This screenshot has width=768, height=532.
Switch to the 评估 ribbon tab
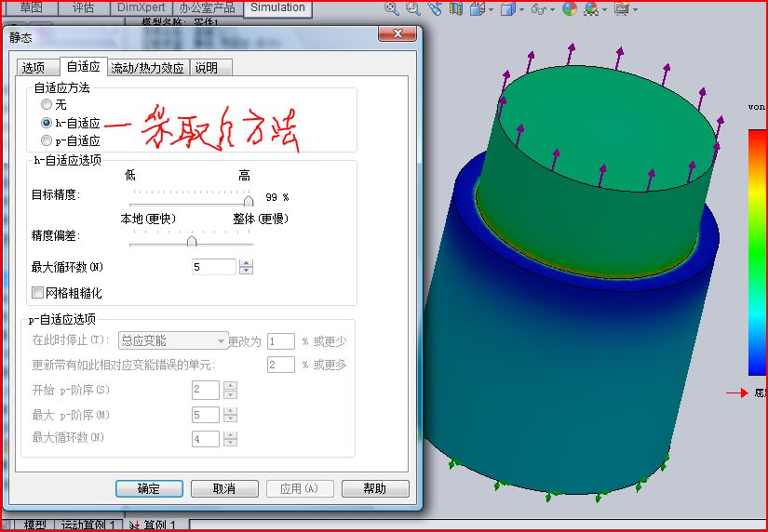tap(83, 7)
